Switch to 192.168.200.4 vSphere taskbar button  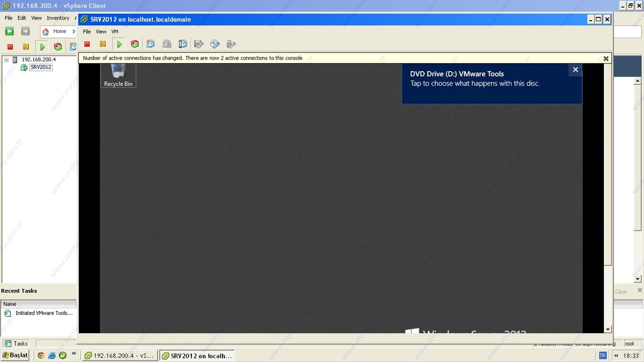120,356
